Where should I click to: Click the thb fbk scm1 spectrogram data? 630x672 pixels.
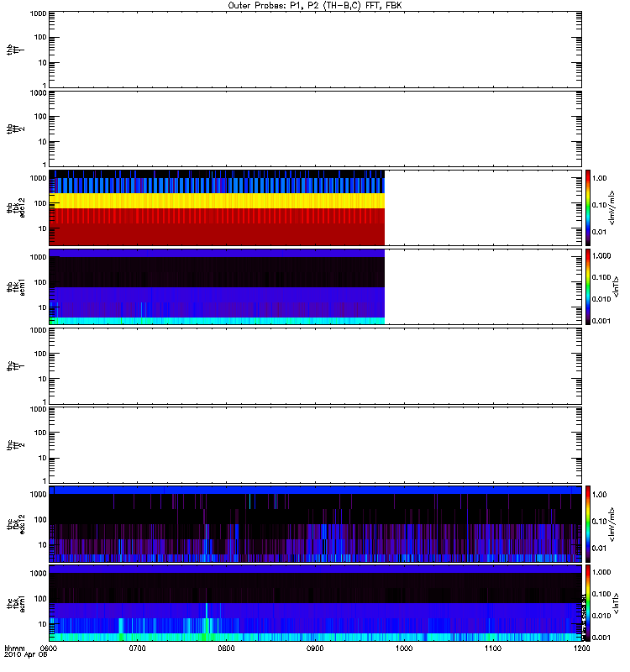217,287
